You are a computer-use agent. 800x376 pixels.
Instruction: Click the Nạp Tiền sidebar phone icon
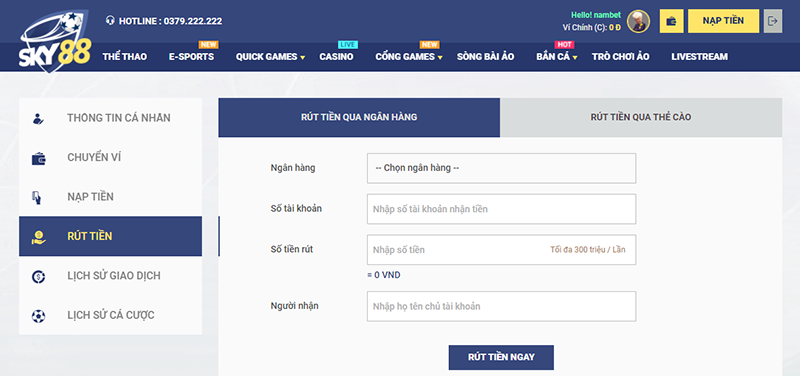(x=37, y=197)
